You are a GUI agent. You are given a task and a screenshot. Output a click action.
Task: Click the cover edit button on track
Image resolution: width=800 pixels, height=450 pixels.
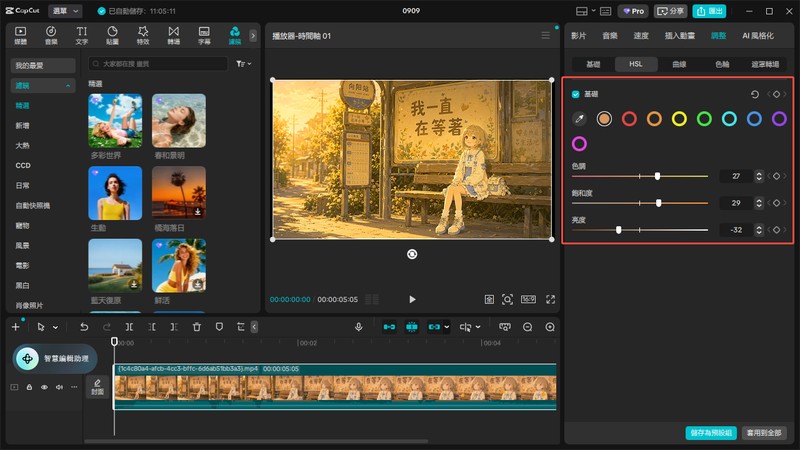[97, 387]
